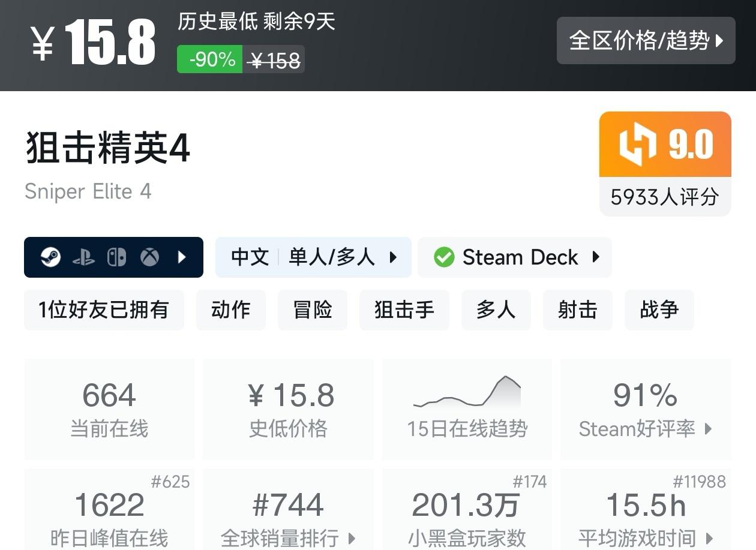756x550 pixels.
Task: Click the Steam platform icon
Action: [51, 257]
